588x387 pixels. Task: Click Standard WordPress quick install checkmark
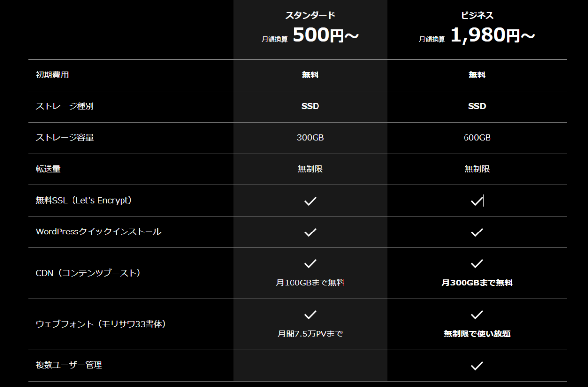pyautogui.click(x=310, y=232)
